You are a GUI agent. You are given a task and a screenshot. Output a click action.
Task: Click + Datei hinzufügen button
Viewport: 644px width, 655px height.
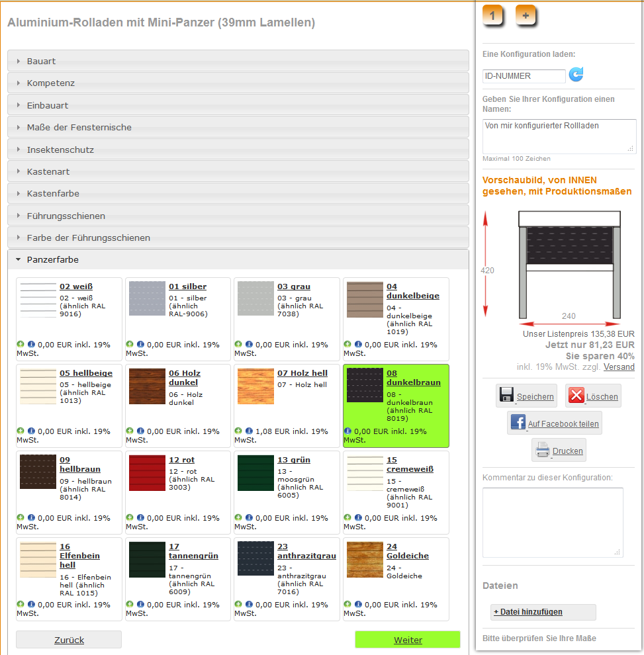tap(543, 612)
